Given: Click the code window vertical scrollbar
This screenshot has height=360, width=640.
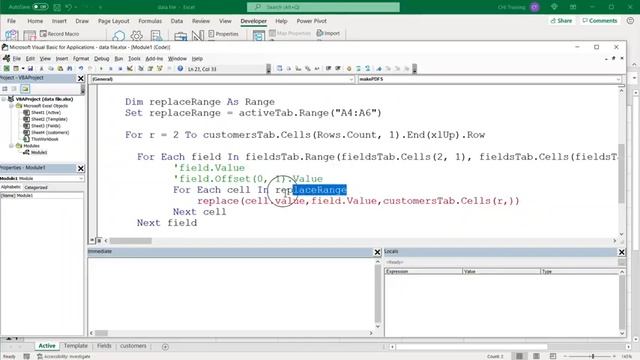Looking at the screenshot, I should [x=622, y=173].
